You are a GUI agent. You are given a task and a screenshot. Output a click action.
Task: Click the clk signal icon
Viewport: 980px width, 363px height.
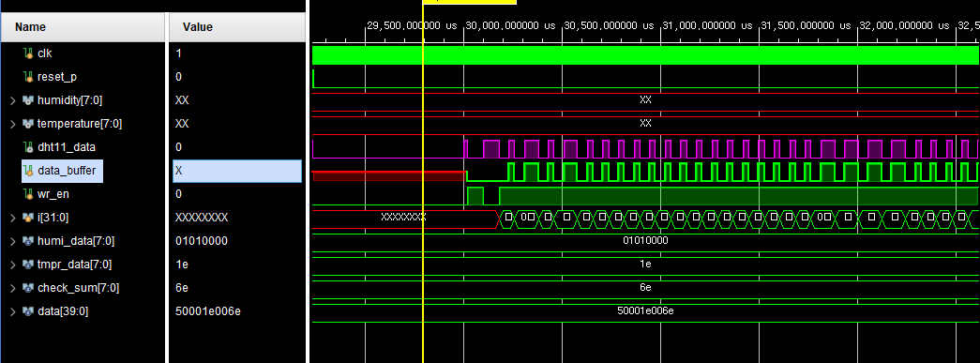[x=28, y=53]
